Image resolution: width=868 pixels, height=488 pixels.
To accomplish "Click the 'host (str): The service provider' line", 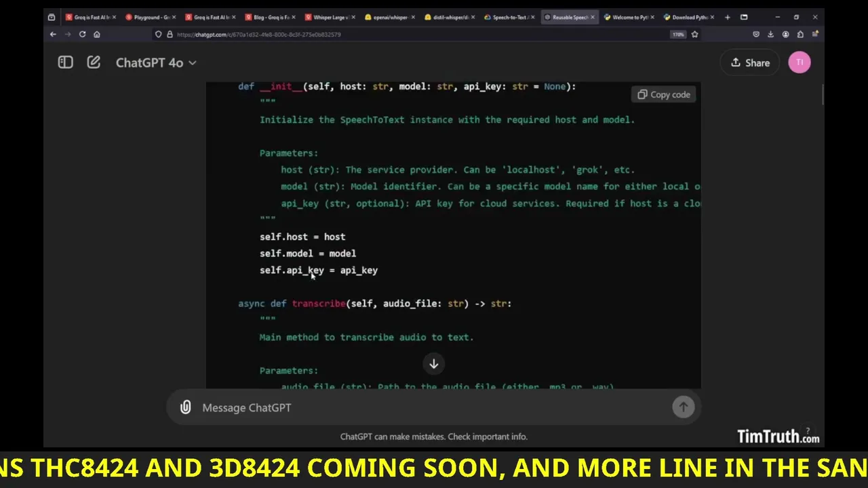I will point(458,169).
